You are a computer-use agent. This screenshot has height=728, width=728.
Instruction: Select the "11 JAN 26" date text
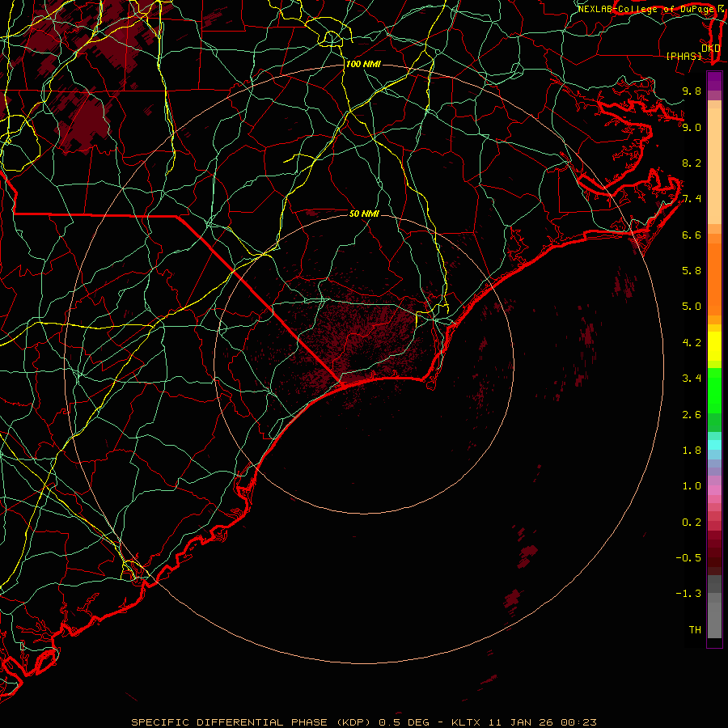520,722
